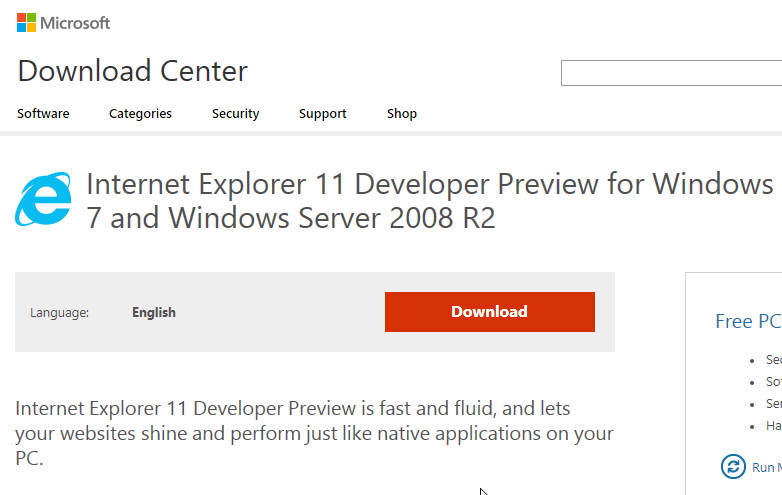Click the Download Center heading link
Screen dimensions: 782x495
(133, 71)
